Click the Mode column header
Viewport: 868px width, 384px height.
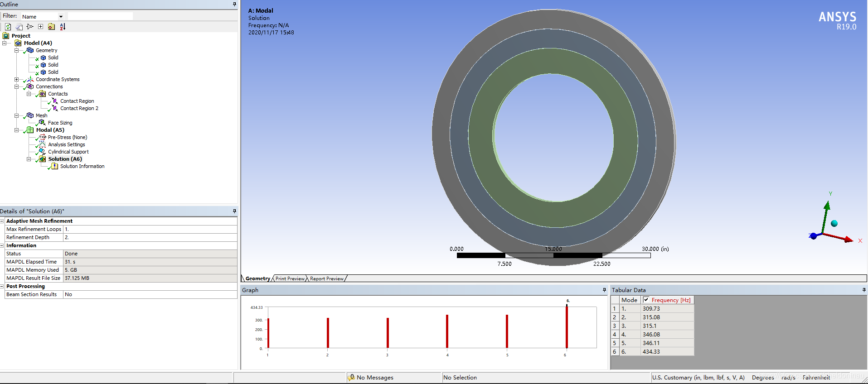pyautogui.click(x=630, y=300)
